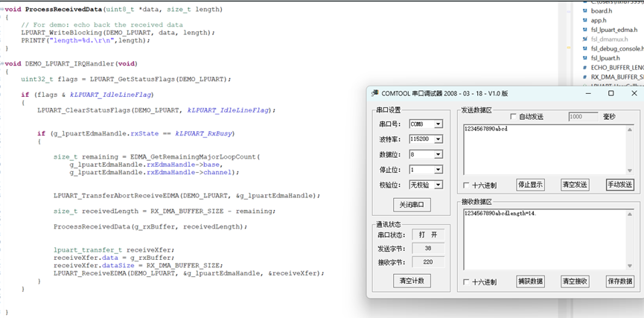Collapse the ProcessReceivedData function fold marker
This screenshot has height=318, width=644.
[2, 9]
